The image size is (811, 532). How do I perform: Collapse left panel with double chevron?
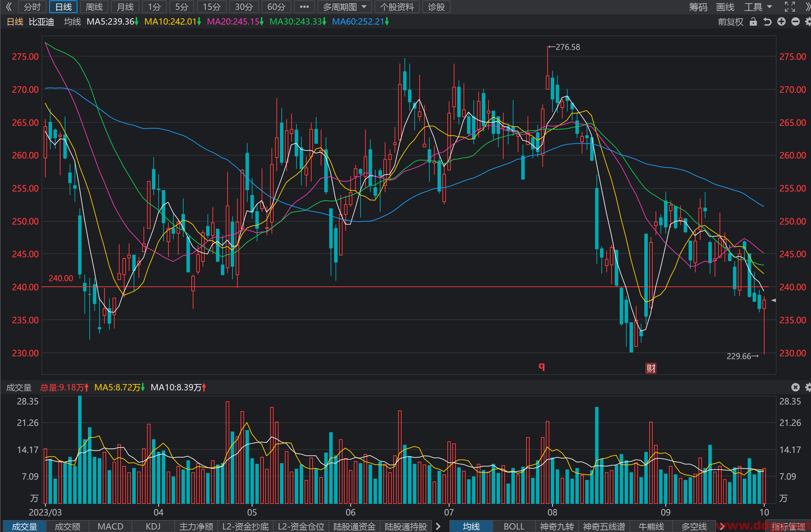click(9, 7)
